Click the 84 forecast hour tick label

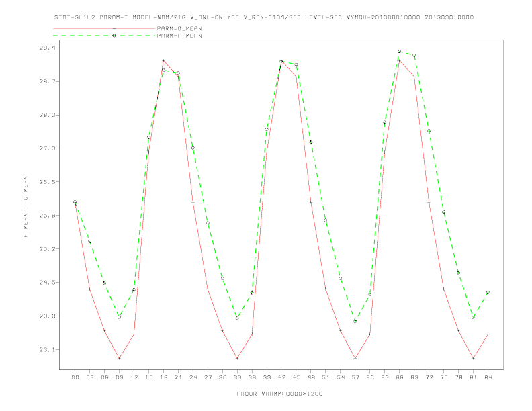click(488, 377)
